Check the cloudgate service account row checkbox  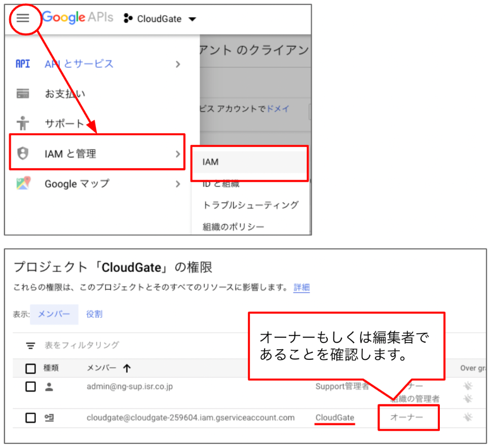pyautogui.click(x=30, y=418)
